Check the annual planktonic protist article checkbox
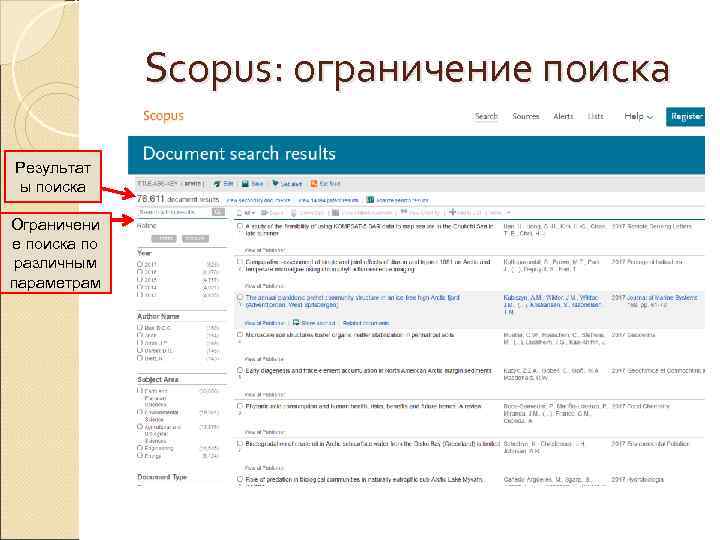Image resolution: width=720 pixels, height=540 pixels. 240,298
